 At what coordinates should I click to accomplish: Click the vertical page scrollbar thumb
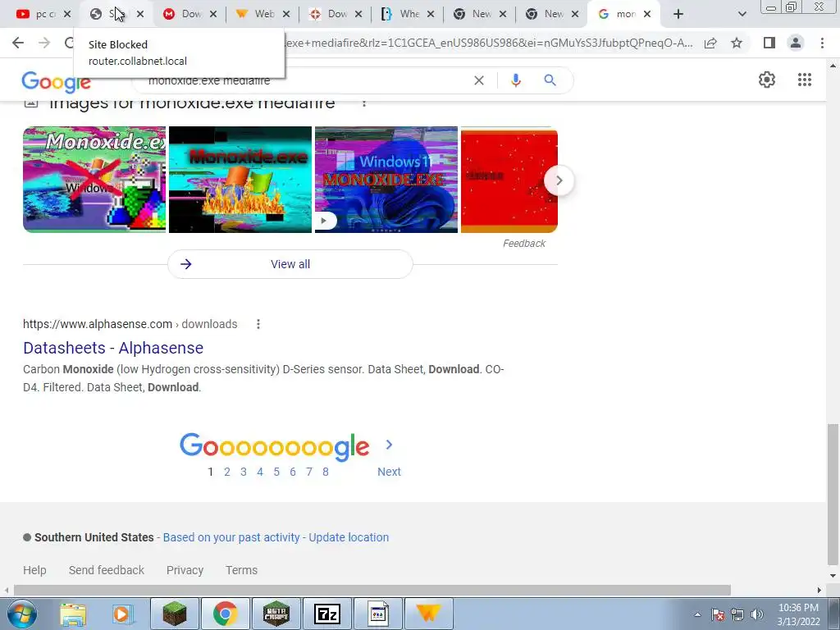coord(833,494)
